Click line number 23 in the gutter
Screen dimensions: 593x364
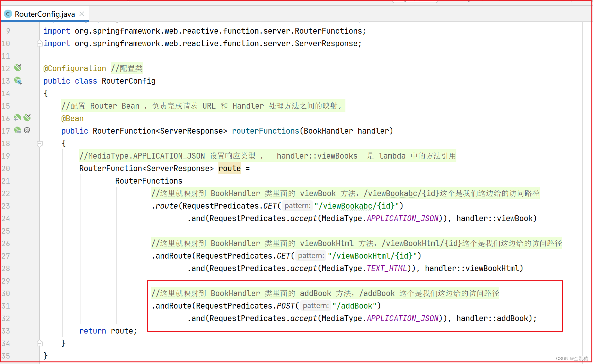point(6,206)
